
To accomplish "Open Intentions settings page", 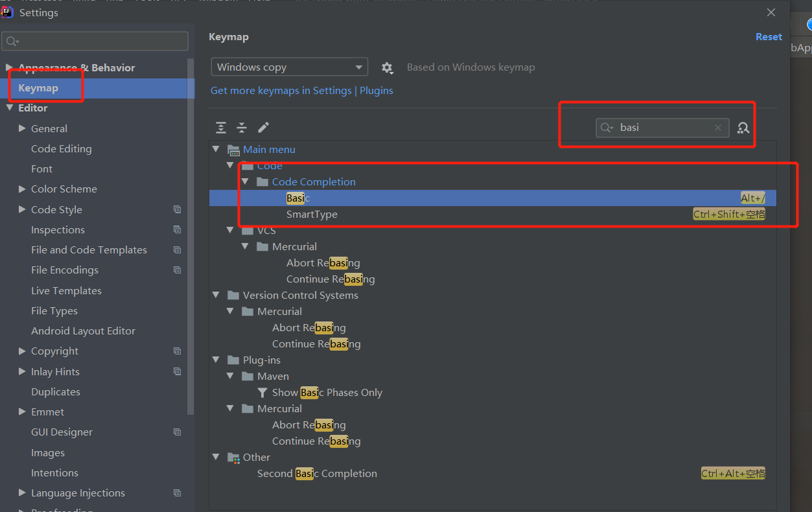I will pos(54,473).
